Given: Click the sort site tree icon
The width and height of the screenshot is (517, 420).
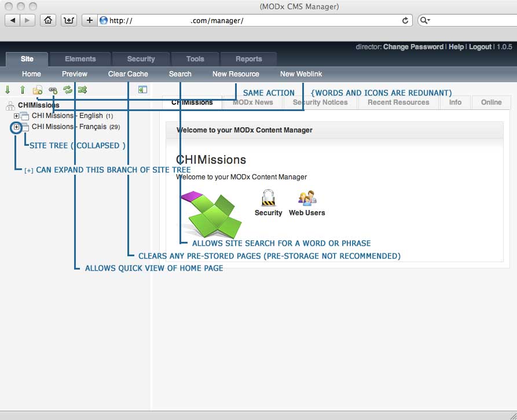Looking at the screenshot, I should pos(82,90).
